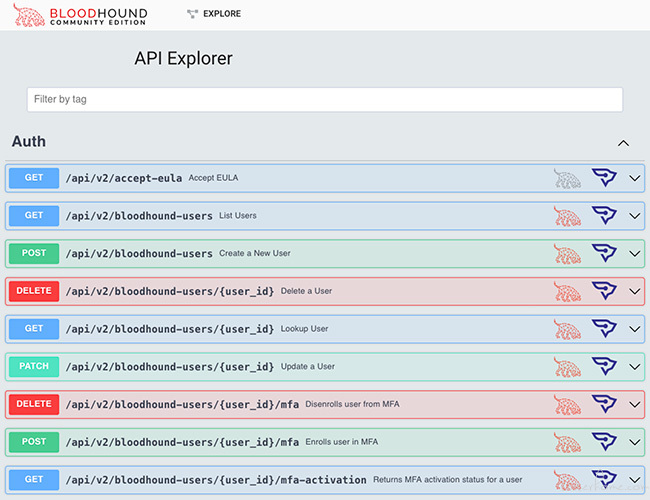This screenshot has width=650, height=500.
Task: Click the hound icon on Disenrolls user from MFA row
Action: coord(567,405)
